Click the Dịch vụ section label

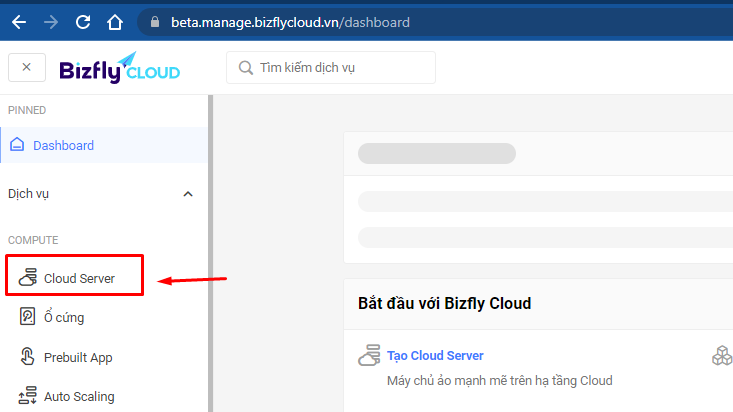(x=29, y=194)
